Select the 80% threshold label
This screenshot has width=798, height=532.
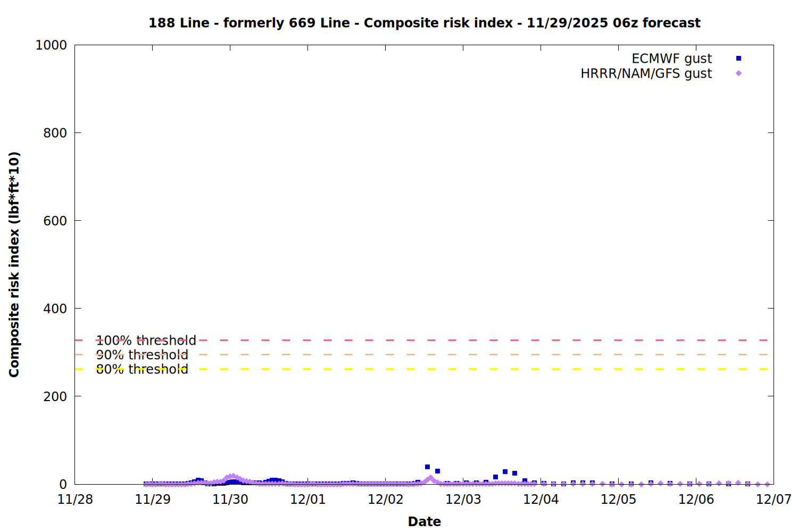(142, 369)
